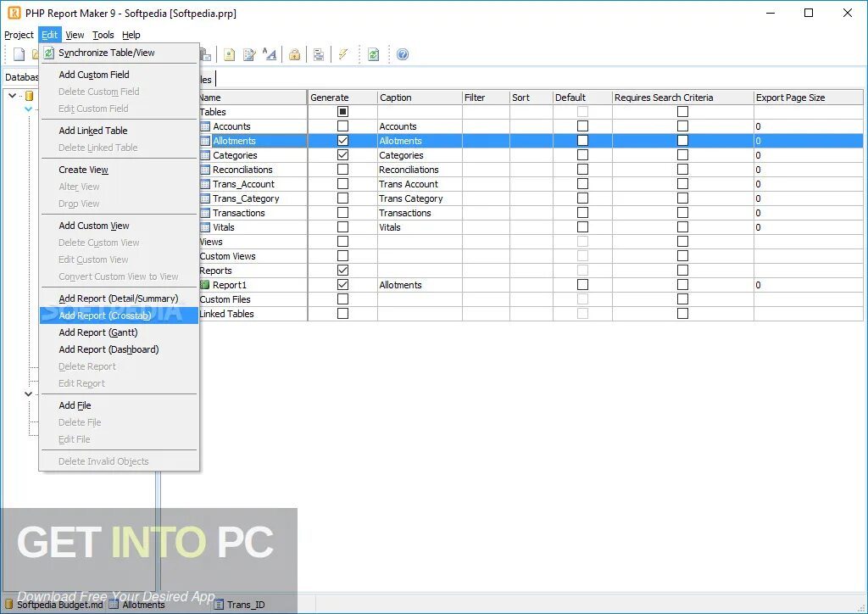The height and width of the screenshot is (614, 868).
Task: Click the app logo in title bar
Action: coord(14,13)
